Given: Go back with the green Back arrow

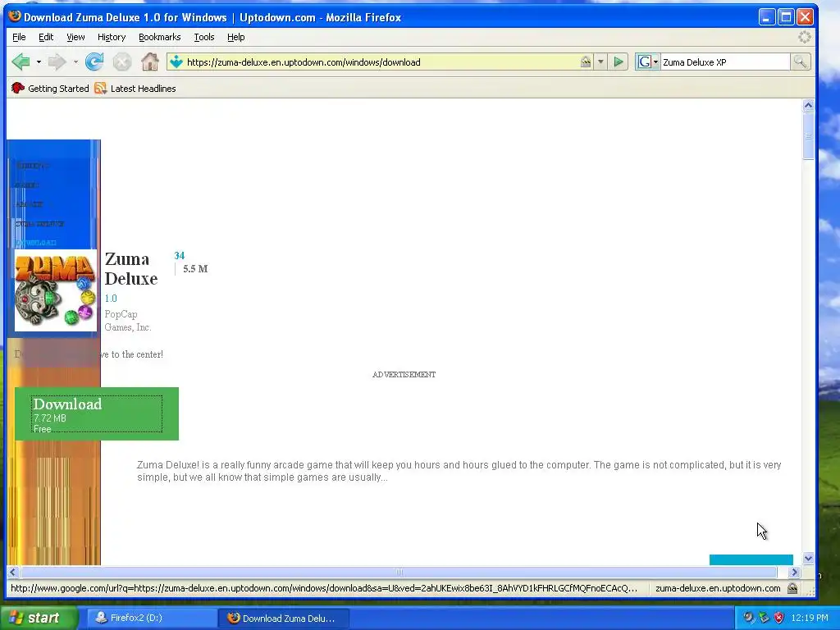Looking at the screenshot, I should pos(21,62).
